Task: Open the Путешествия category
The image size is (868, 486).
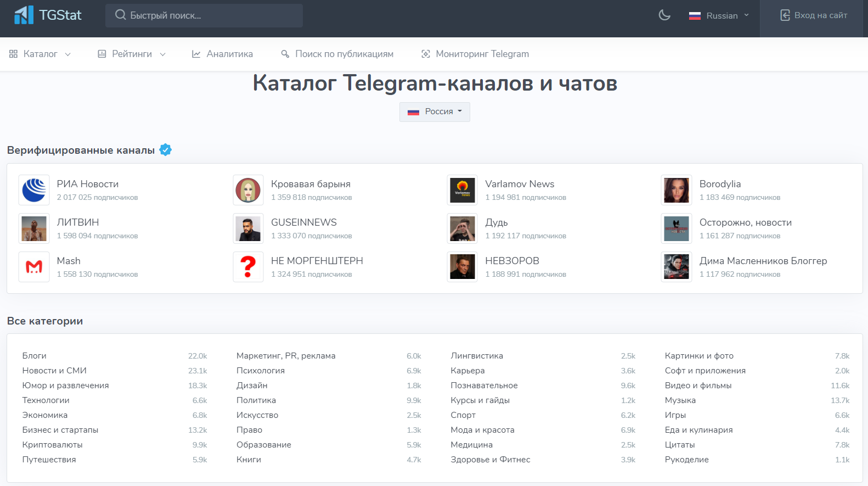Action: (x=49, y=460)
